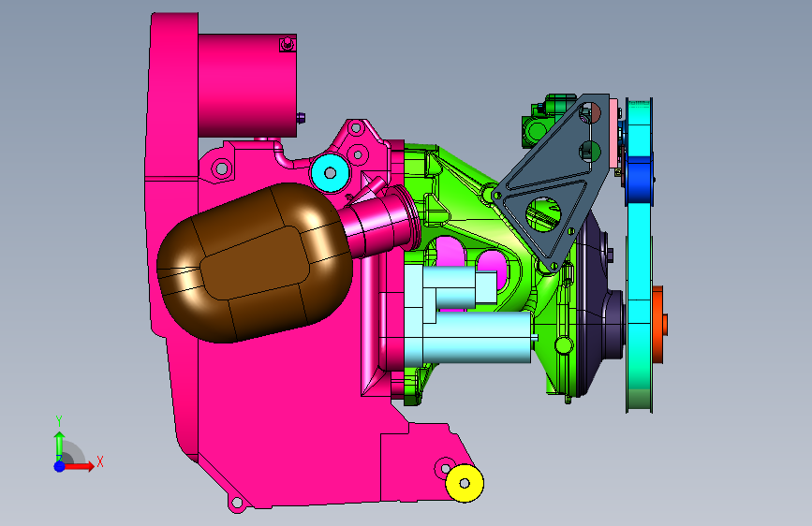Select the small bolt head on the pink drum
Image resolution: width=812 pixels, height=526 pixels.
pos(288,45)
